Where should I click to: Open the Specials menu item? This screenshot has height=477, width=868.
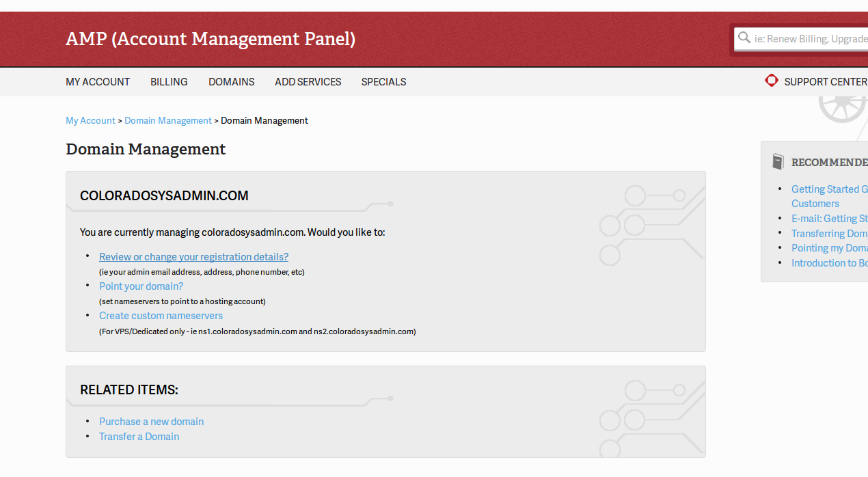pos(383,82)
